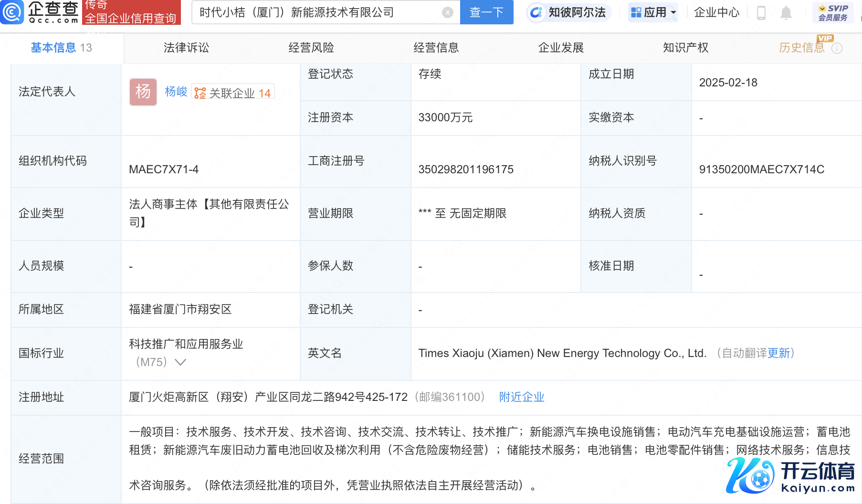Clear the search box with the X icon
862x504 pixels.
click(x=447, y=12)
